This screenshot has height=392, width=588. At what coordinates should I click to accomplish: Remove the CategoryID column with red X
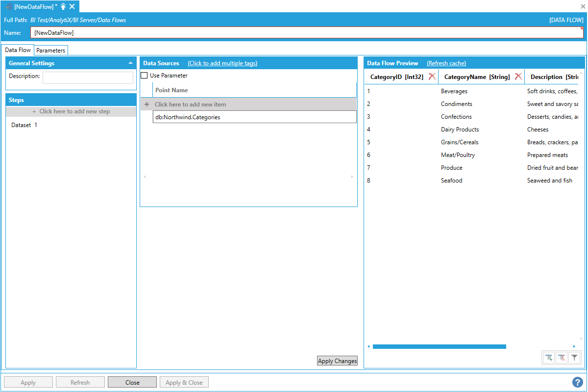(x=432, y=77)
